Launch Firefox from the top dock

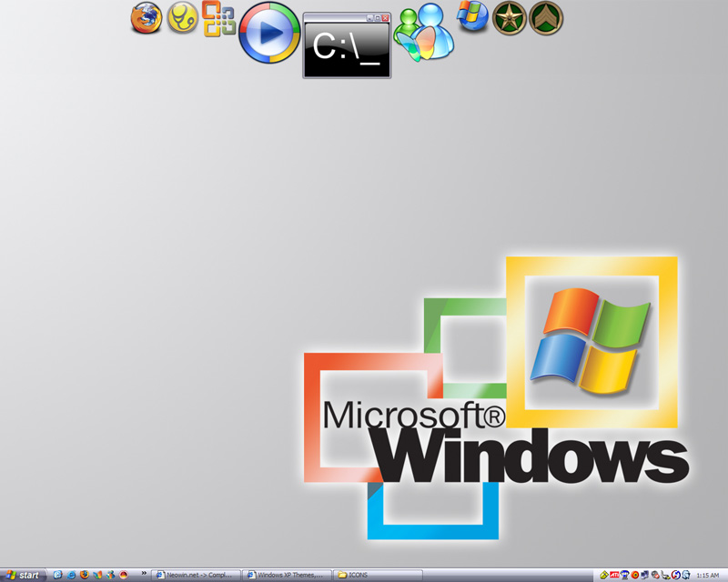point(147,20)
